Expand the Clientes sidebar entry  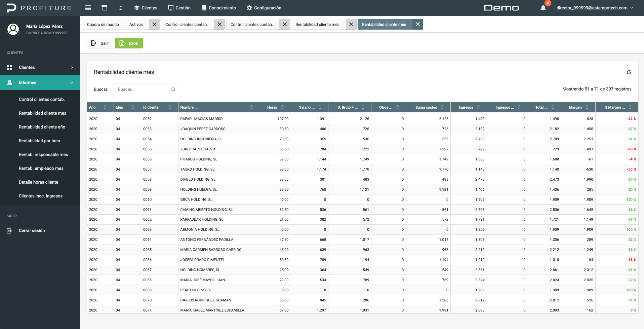click(x=40, y=67)
